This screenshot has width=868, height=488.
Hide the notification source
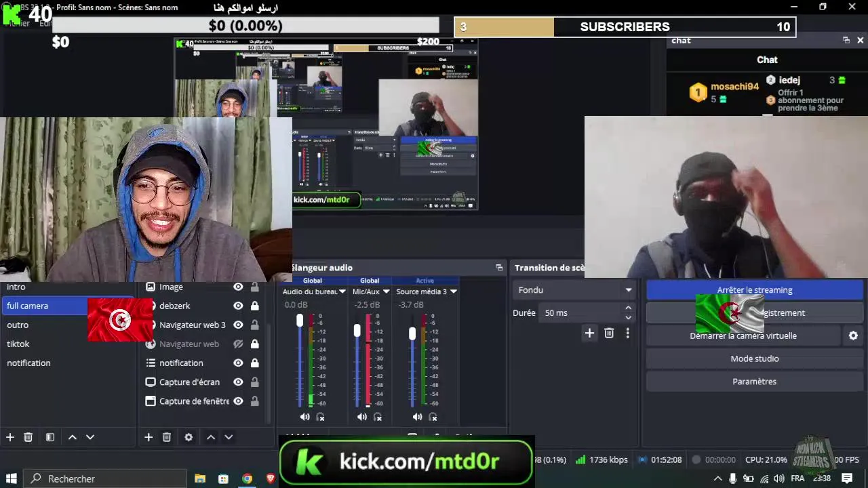(238, 363)
